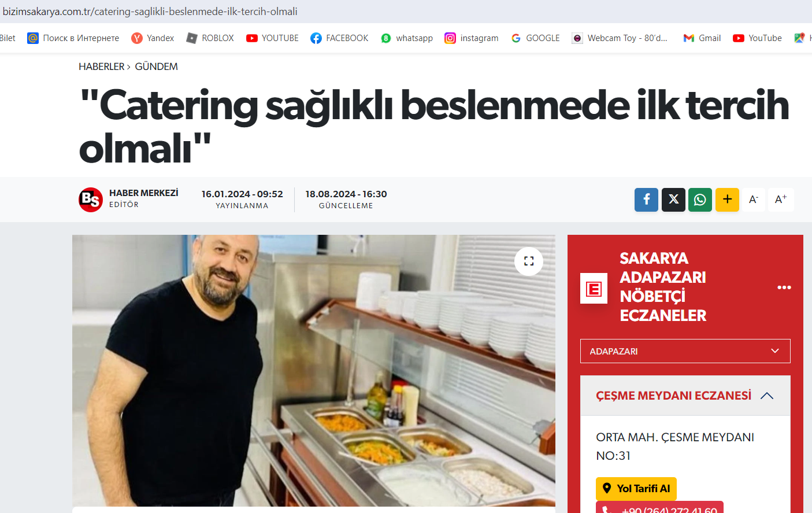The image size is (812, 513).
Task: Decrease font size with A- button
Action: [754, 200]
